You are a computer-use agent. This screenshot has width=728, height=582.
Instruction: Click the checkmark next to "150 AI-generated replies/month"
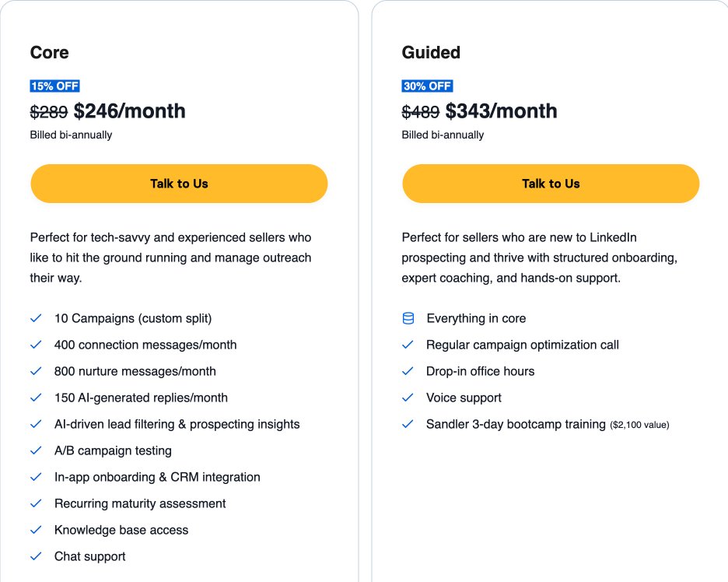[35, 398]
